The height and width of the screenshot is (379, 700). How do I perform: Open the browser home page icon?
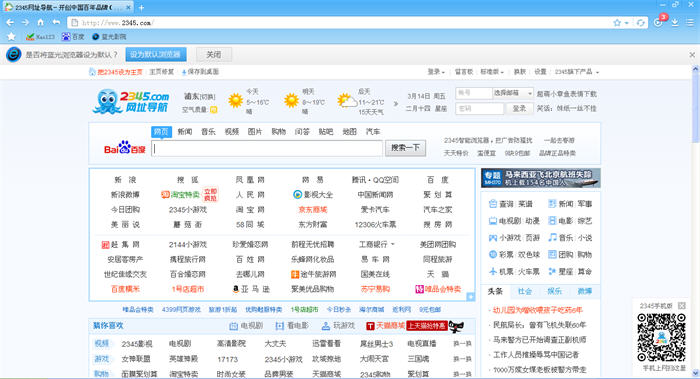pyautogui.click(x=41, y=22)
